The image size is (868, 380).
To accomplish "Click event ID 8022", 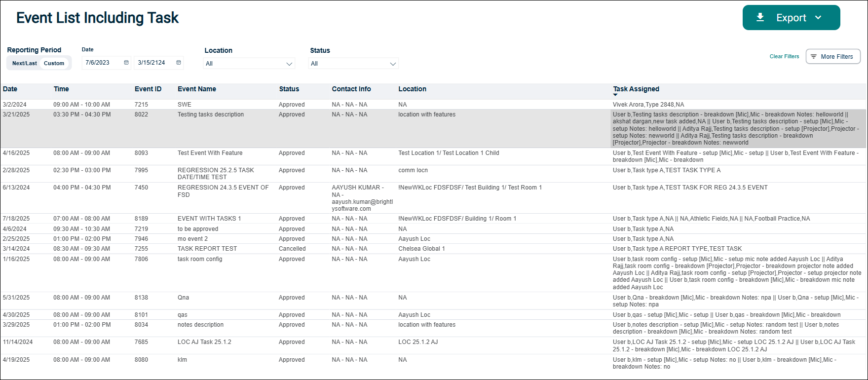I will (x=141, y=114).
